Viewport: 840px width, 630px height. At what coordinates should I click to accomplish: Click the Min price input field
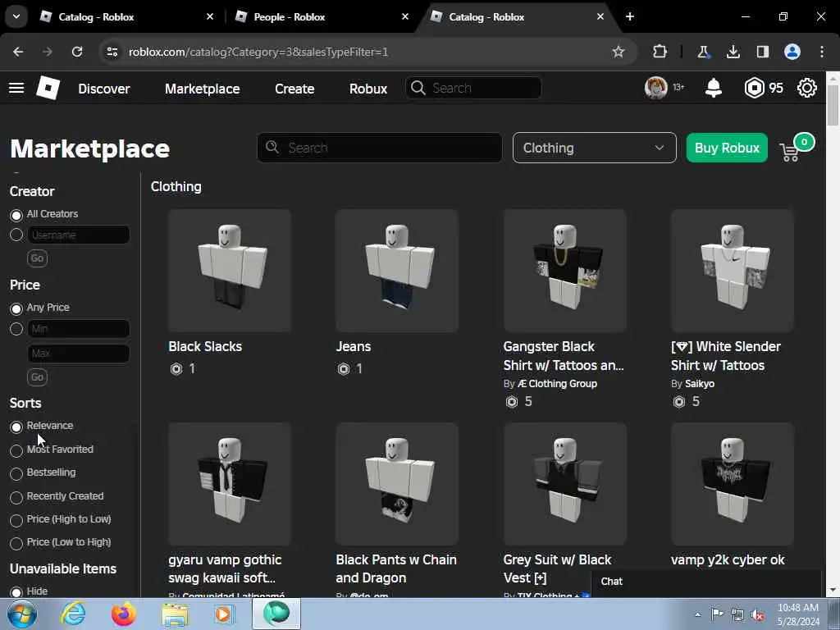78,329
